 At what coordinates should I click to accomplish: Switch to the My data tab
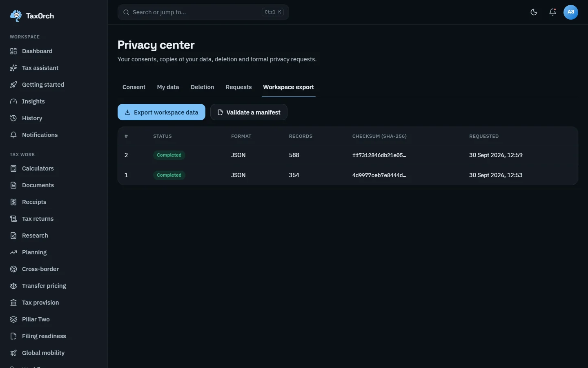point(168,87)
